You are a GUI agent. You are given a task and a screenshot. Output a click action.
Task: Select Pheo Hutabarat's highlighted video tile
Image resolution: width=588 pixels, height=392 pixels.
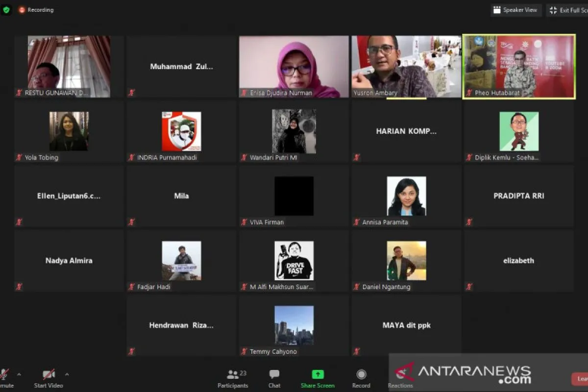[x=519, y=66]
